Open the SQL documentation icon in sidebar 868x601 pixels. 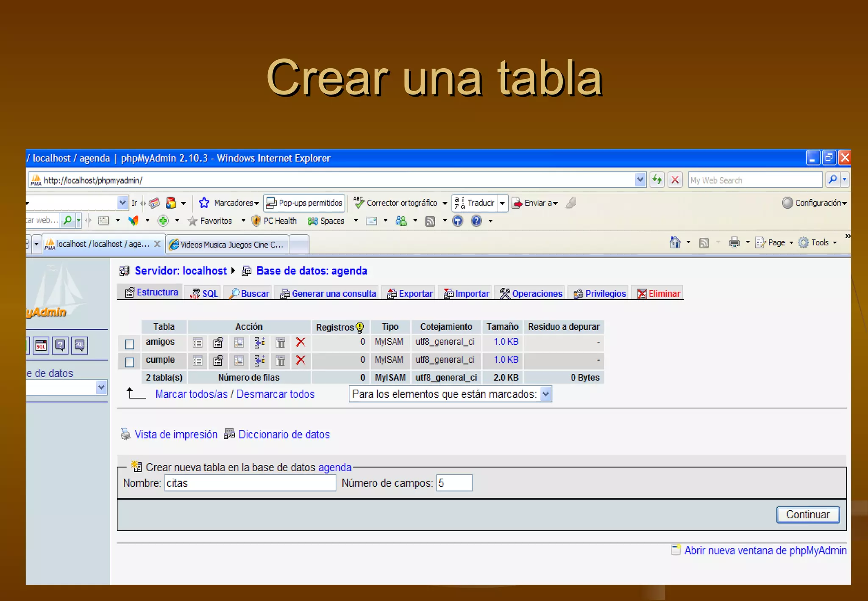click(x=80, y=345)
